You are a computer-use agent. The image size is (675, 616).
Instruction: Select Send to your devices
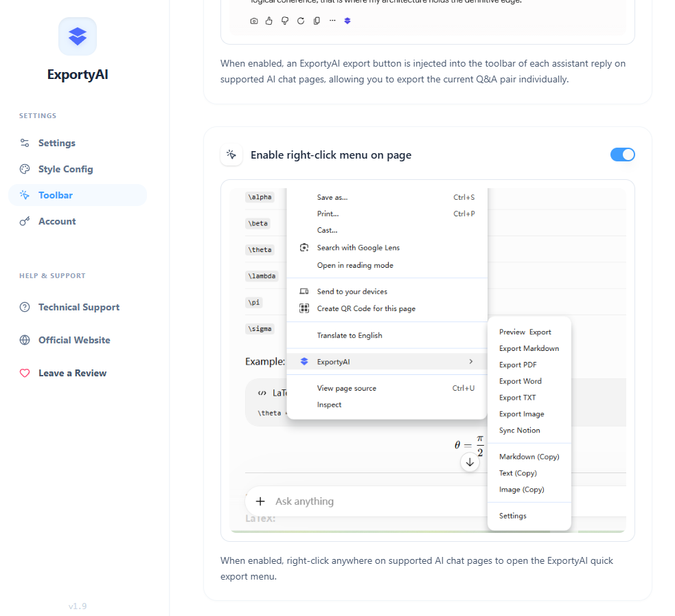point(387,291)
